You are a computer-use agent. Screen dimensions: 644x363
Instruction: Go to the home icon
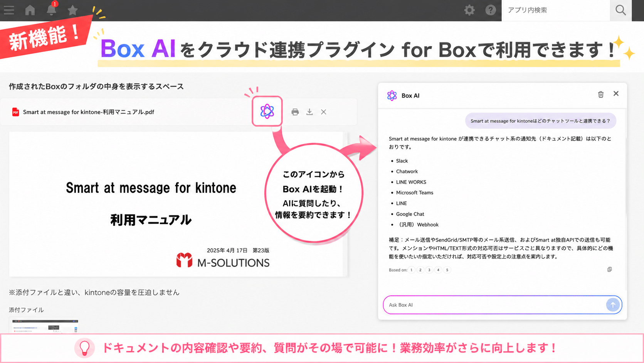(x=30, y=10)
